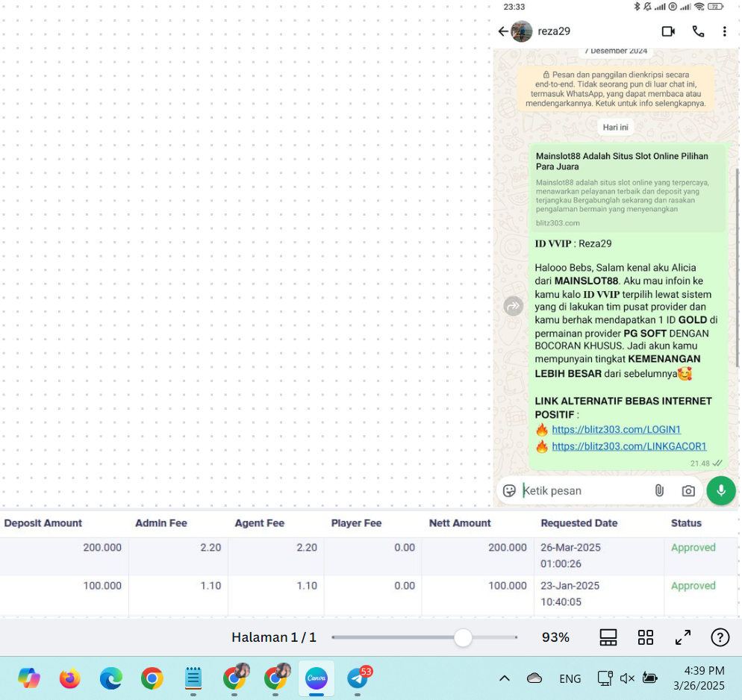
Task: Open Notepad from the taskbar
Action: (193, 678)
